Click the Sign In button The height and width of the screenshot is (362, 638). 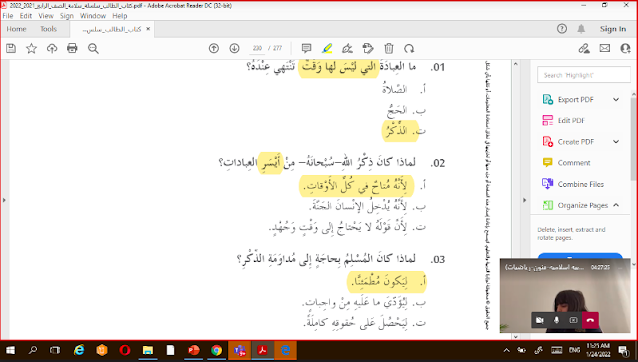click(613, 29)
